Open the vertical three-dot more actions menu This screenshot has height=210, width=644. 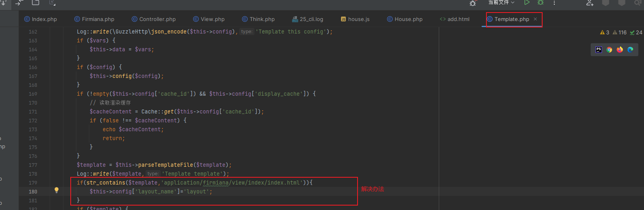(x=554, y=2)
